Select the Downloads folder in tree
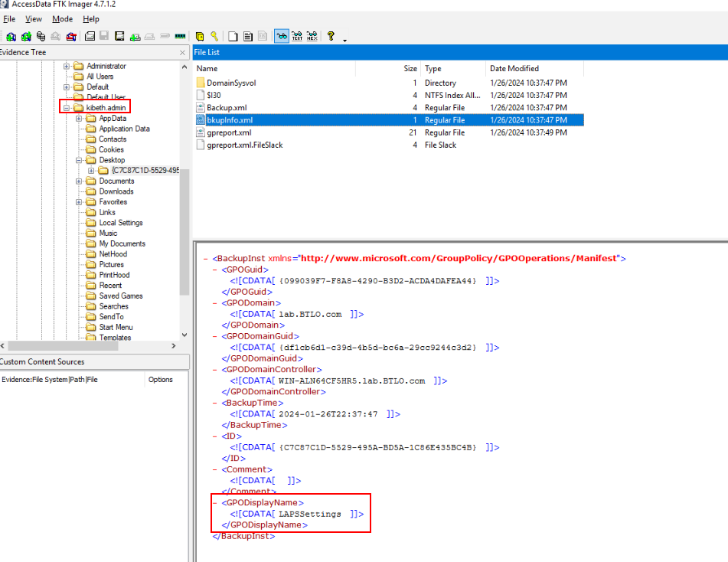Image resolution: width=728 pixels, height=562 pixels. click(116, 191)
